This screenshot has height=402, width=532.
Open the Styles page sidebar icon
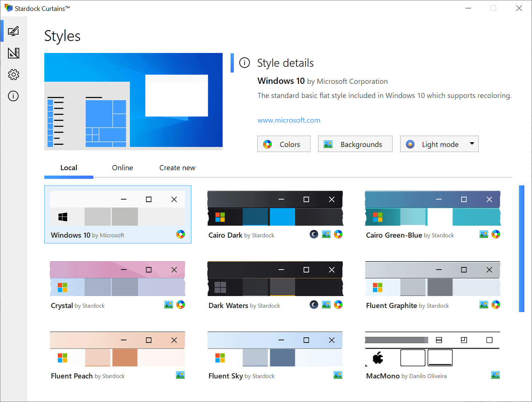[x=13, y=31]
